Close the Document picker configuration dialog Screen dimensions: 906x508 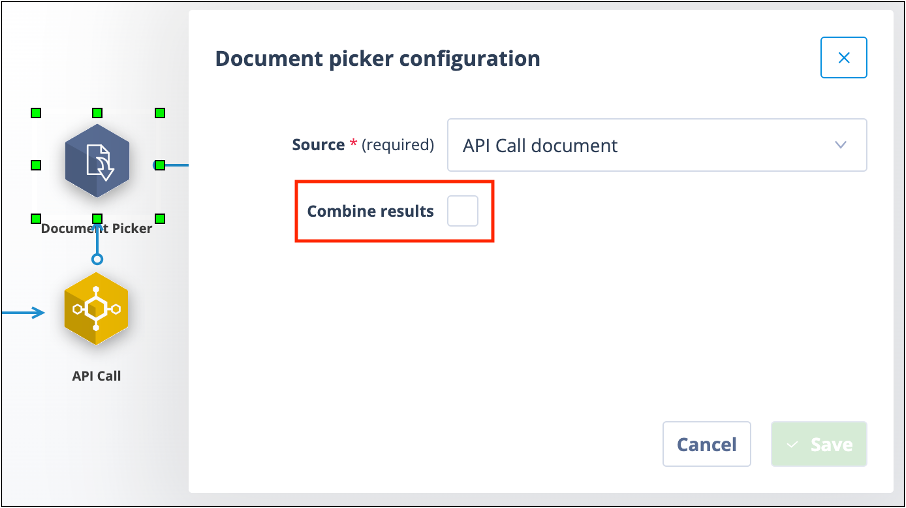click(844, 58)
